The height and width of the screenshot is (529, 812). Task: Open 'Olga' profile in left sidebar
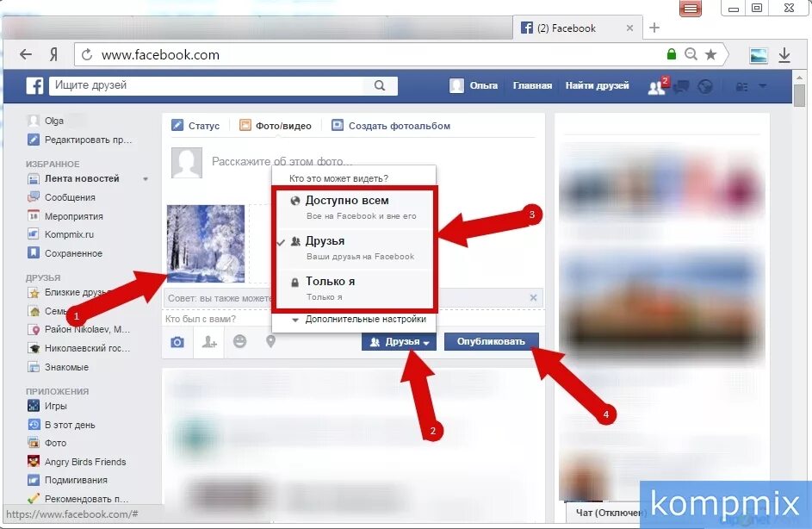46,121
